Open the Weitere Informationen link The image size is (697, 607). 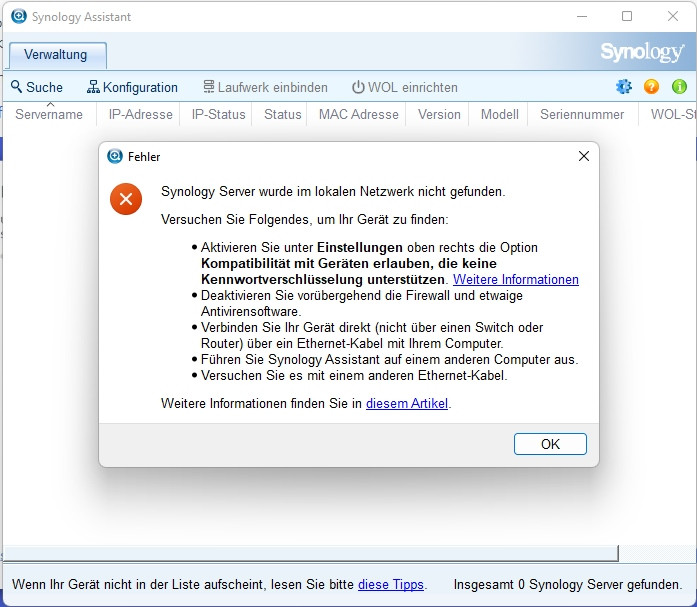[515, 280]
